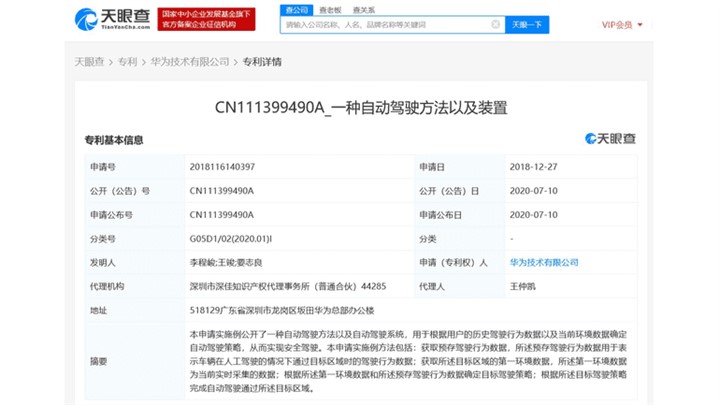Select the 查公司 search tab
The height and width of the screenshot is (405, 719).
click(296, 8)
